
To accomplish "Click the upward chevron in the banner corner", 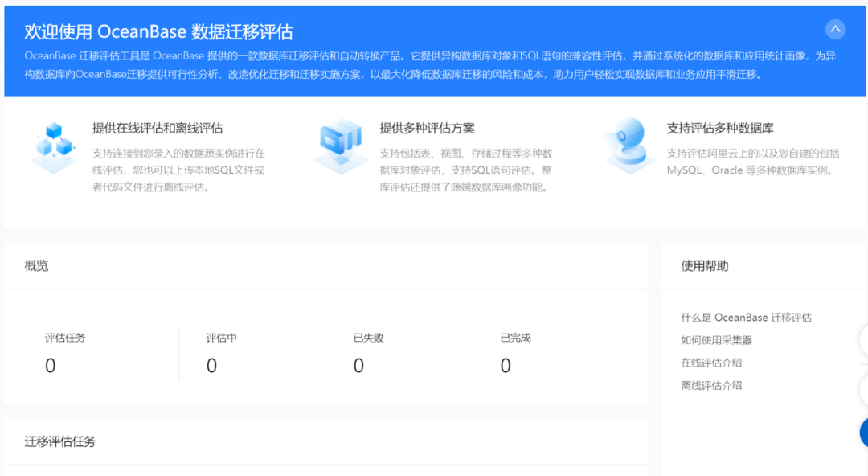I will (x=835, y=29).
